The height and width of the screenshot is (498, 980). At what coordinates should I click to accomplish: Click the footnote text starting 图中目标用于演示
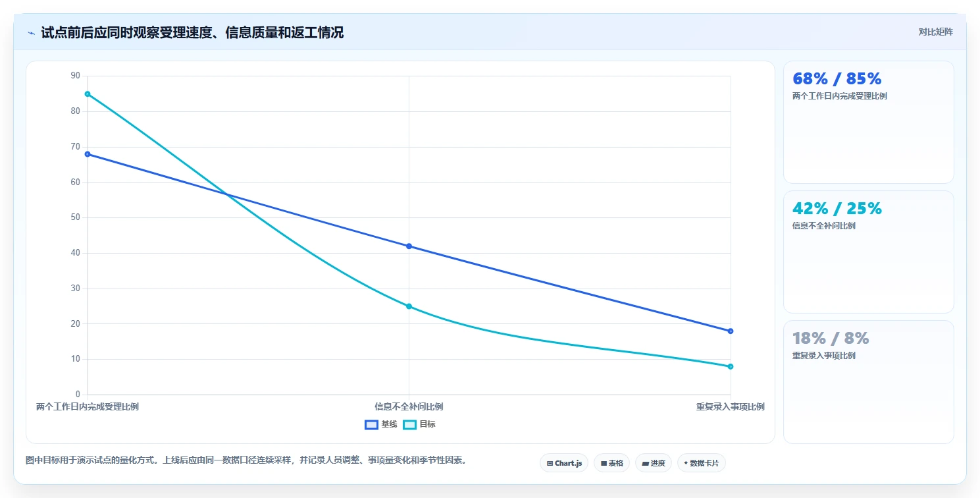(x=245, y=460)
